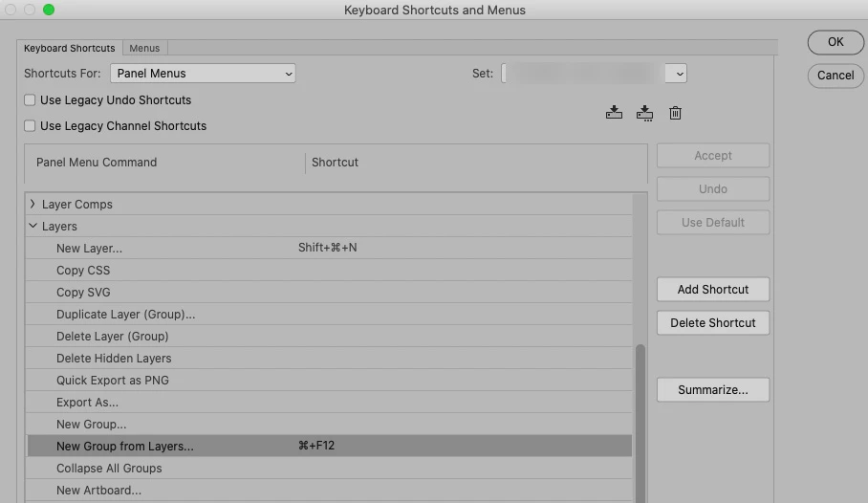Viewport: 868px width, 503px height.
Task: Expand the Layer Comps group
Action: [x=33, y=204]
